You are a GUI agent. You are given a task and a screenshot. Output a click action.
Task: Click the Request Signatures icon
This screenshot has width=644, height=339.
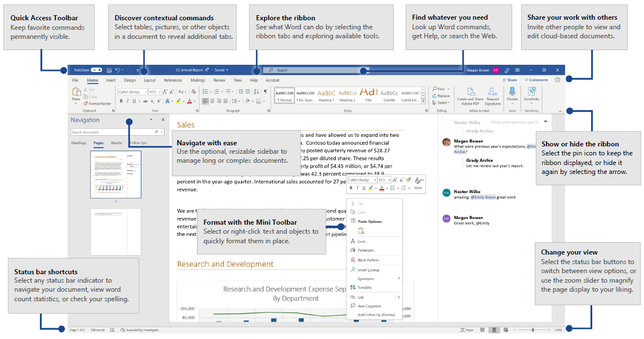(493, 92)
